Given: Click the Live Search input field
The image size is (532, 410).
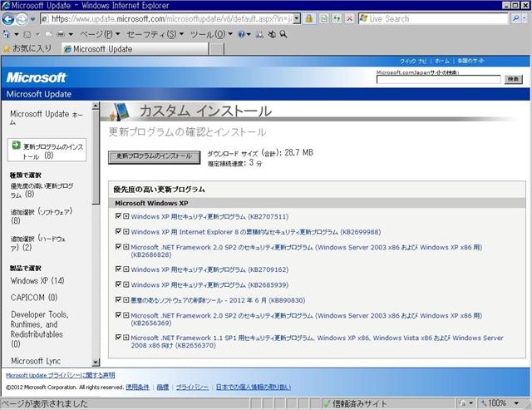Looking at the screenshot, I should (434, 18).
